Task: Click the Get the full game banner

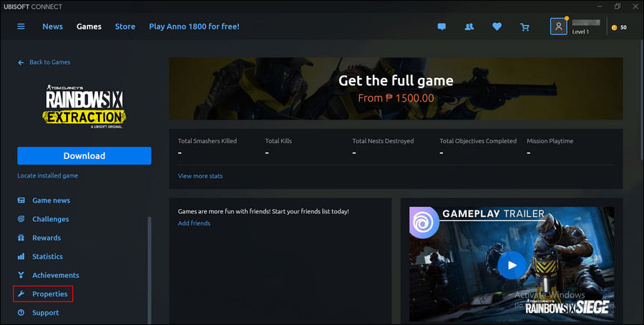Action: tap(396, 89)
